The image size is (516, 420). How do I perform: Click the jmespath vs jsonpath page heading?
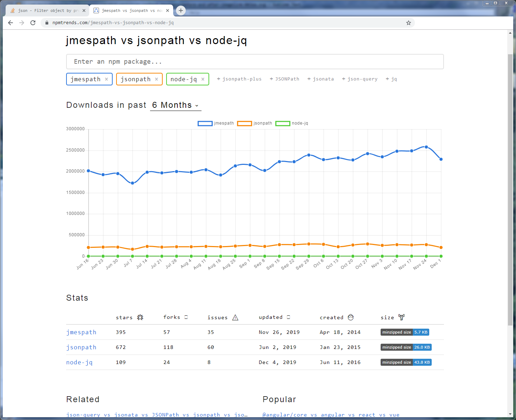click(156, 41)
